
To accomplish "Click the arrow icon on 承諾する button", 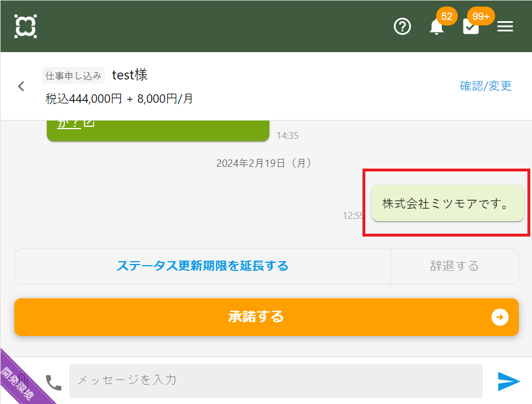I will coord(499,317).
